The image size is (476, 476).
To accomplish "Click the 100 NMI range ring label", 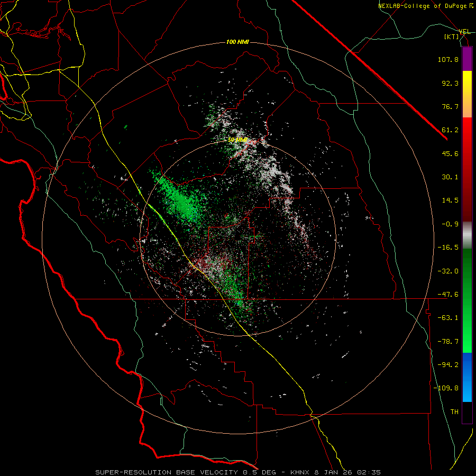I will click(237, 42).
